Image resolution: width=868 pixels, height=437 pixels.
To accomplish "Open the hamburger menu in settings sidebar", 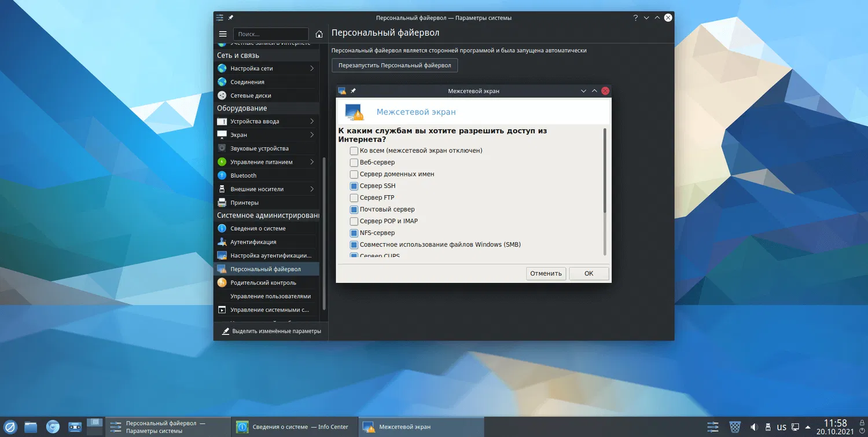I will (x=223, y=34).
